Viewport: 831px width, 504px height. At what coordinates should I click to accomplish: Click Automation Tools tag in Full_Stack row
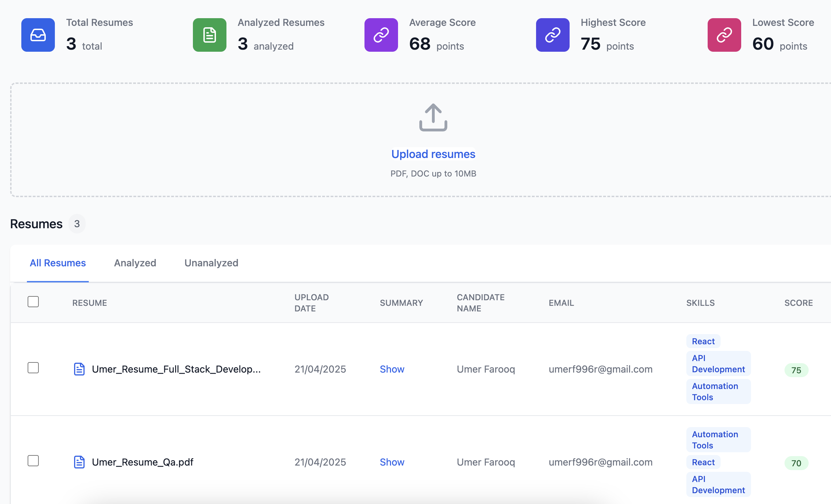(718, 391)
